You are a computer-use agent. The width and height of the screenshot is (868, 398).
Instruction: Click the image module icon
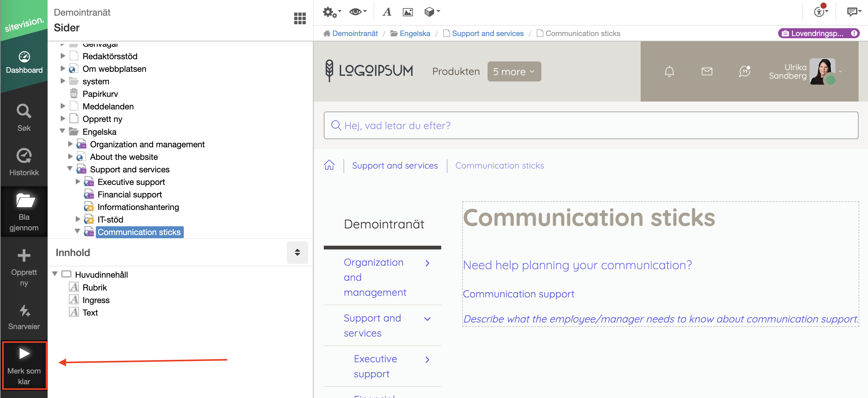click(x=408, y=12)
